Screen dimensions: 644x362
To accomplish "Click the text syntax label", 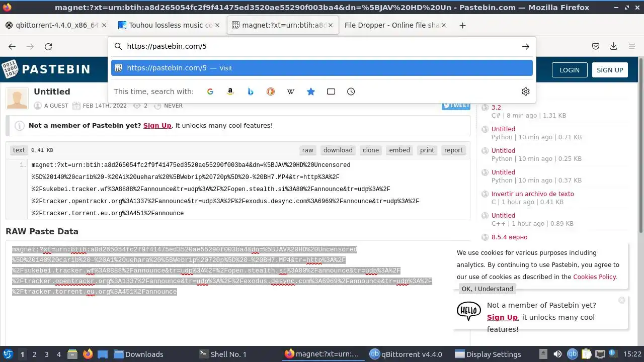I will click(x=19, y=150).
